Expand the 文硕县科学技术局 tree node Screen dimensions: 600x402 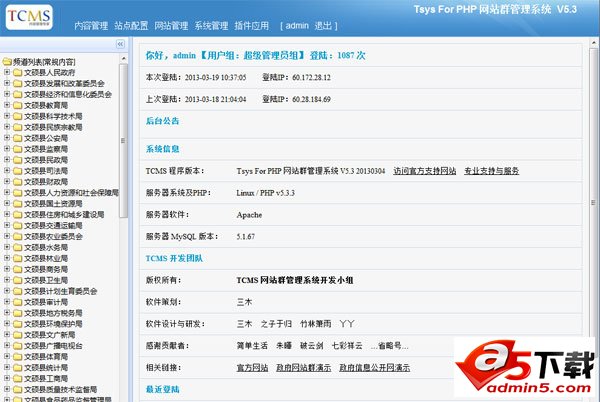[x=7, y=116]
